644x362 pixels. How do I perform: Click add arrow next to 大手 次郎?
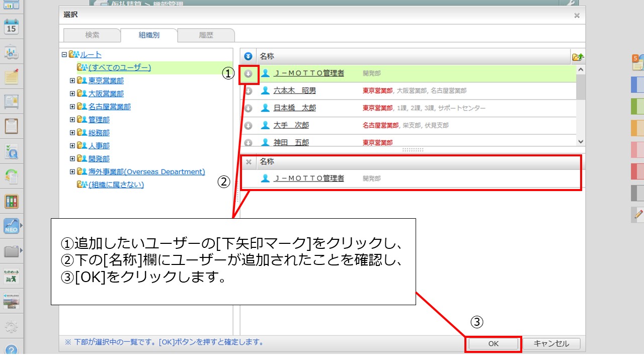[x=248, y=126]
